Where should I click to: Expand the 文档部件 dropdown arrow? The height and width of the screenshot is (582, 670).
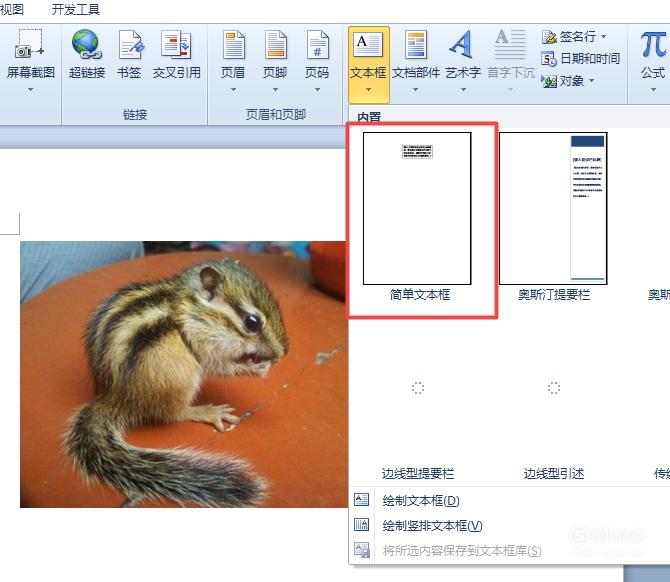point(416,90)
